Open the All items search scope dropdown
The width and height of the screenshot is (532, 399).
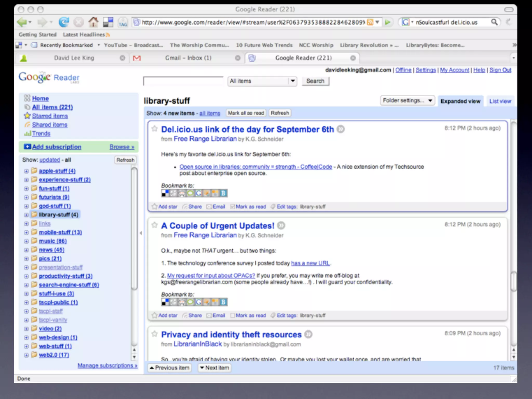[x=262, y=81]
